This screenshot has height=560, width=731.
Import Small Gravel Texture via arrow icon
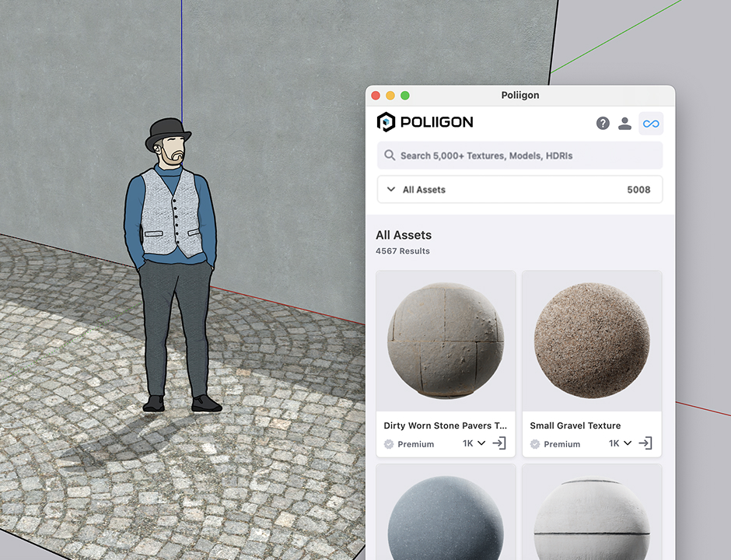(646, 443)
